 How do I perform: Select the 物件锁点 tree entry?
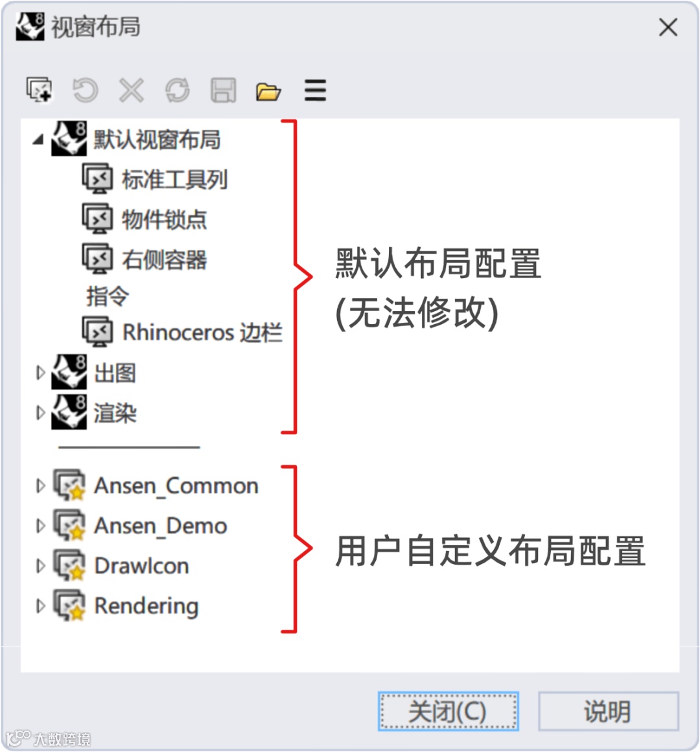coord(164,220)
